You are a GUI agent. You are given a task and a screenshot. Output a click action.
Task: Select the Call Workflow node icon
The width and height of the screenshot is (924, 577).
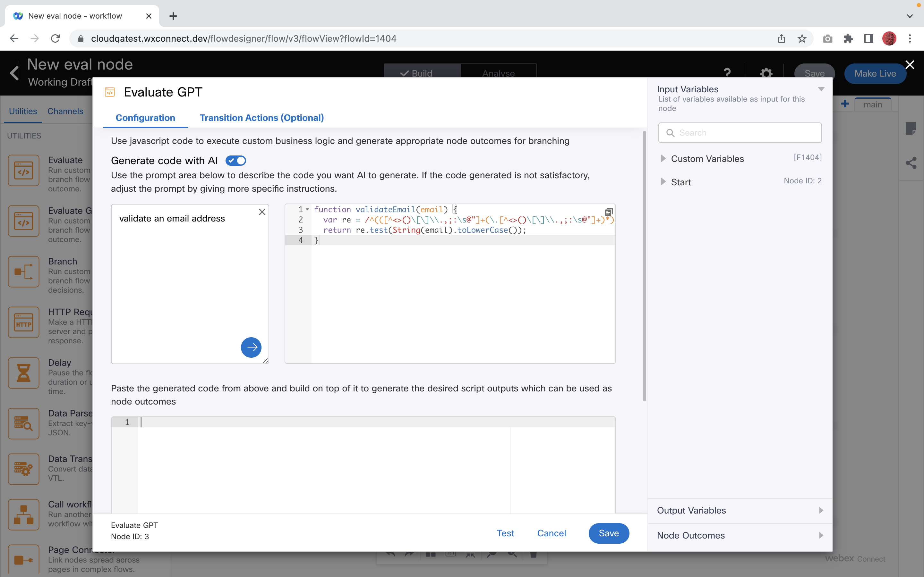(23, 514)
